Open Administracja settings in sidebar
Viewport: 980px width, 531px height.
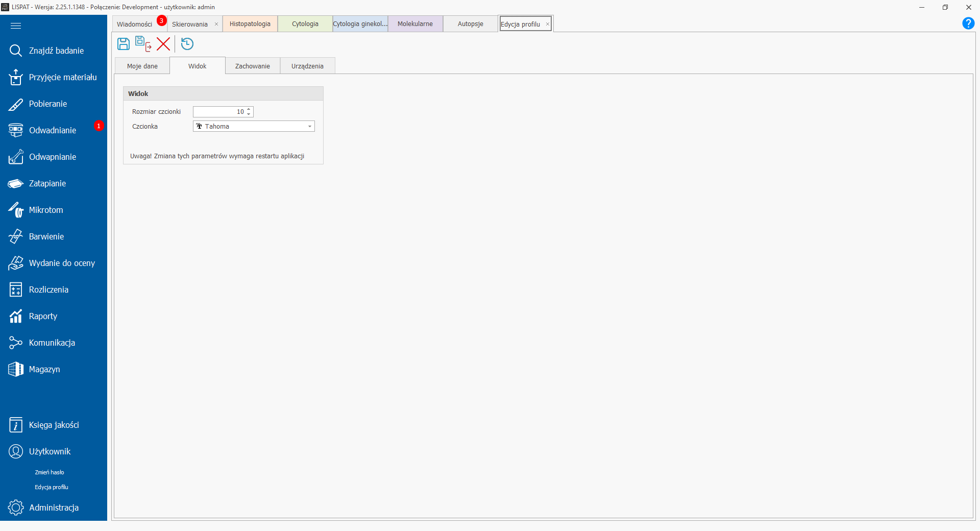(54, 508)
